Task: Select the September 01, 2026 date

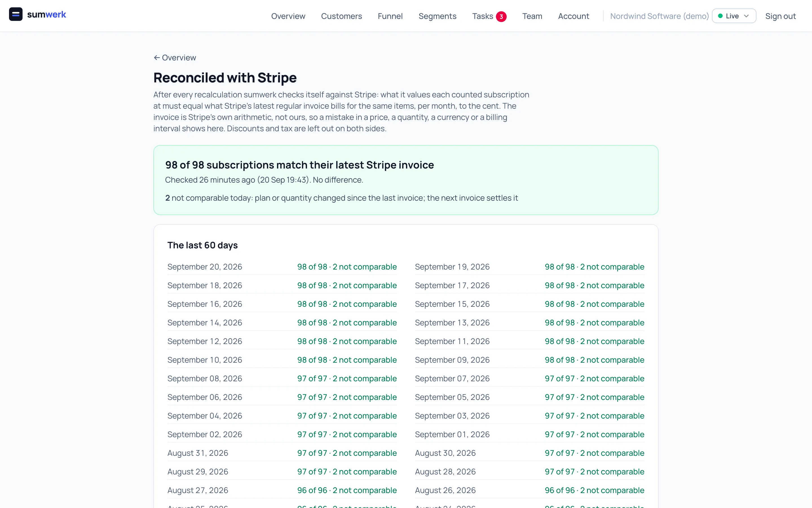Action: [452, 434]
